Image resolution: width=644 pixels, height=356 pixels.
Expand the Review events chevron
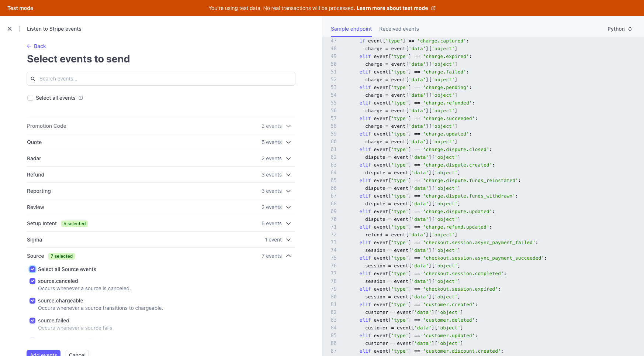coord(288,207)
